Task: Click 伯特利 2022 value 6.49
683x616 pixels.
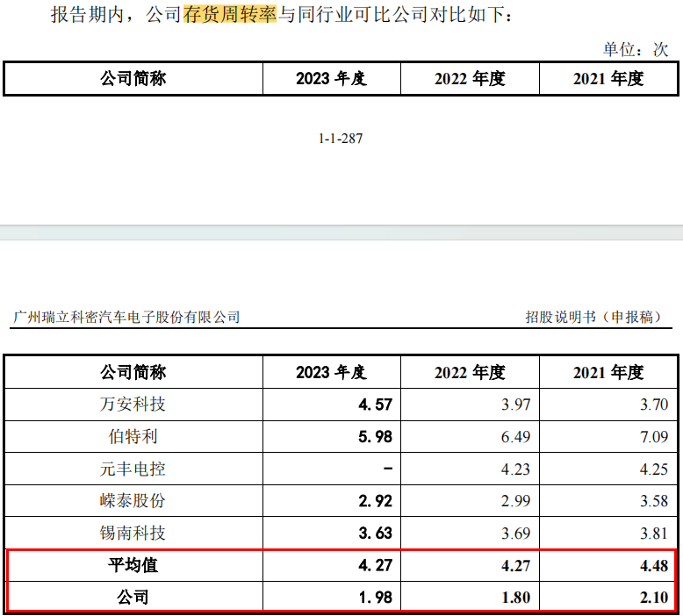Action: pos(515,437)
